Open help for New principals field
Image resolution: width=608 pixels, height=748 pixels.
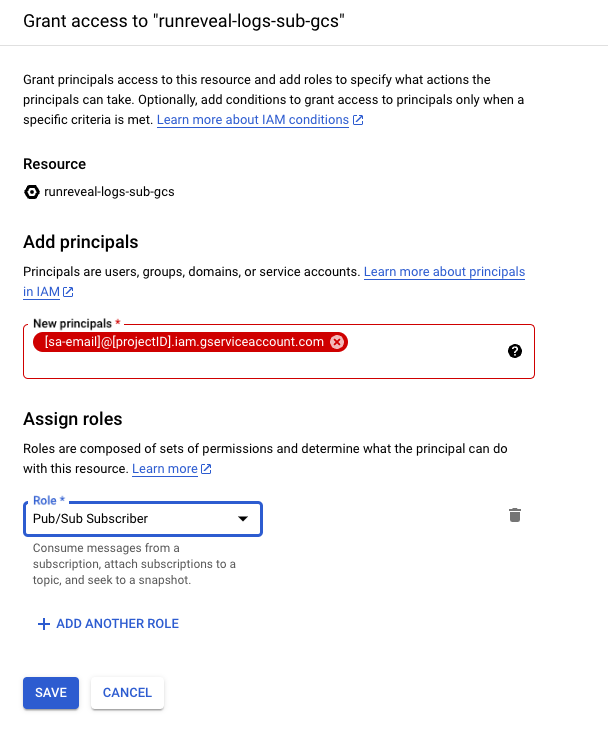[x=515, y=351]
